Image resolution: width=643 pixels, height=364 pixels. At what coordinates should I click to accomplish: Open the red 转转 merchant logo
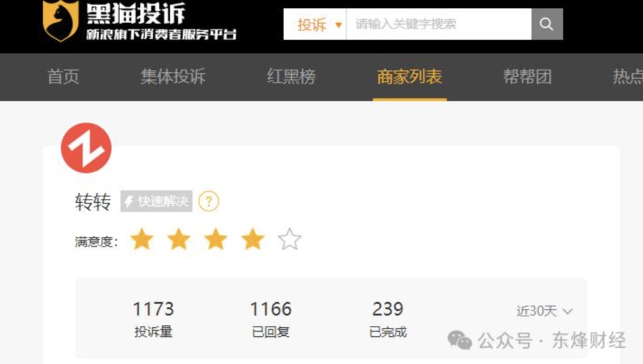[86, 148]
